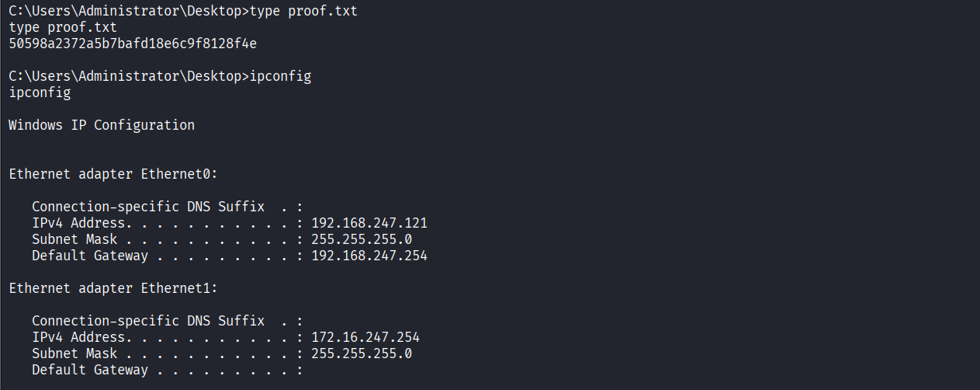This screenshot has width=980, height=390.
Task: Click the 'type proof.txt' command on the first prompt line
Action: pyautogui.click(x=303, y=12)
